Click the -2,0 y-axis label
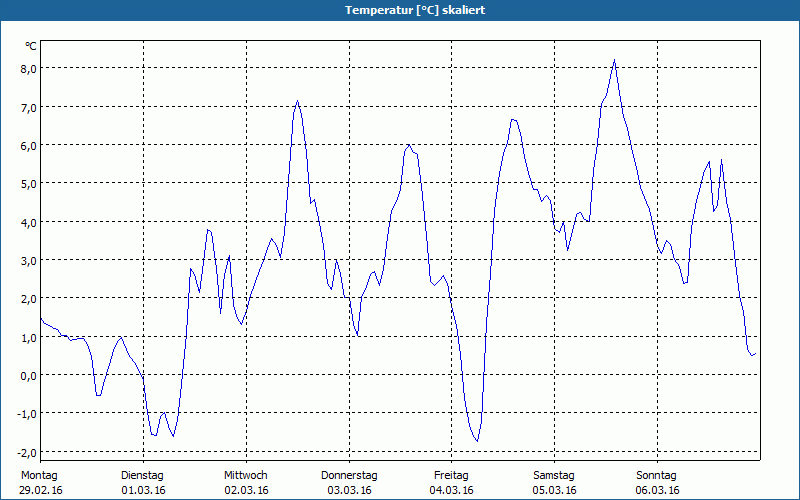 [27, 453]
